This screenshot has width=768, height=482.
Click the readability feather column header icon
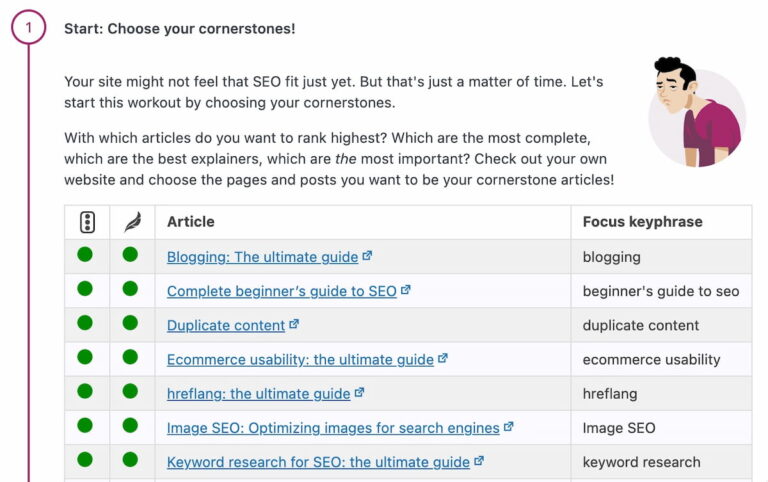[133, 222]
